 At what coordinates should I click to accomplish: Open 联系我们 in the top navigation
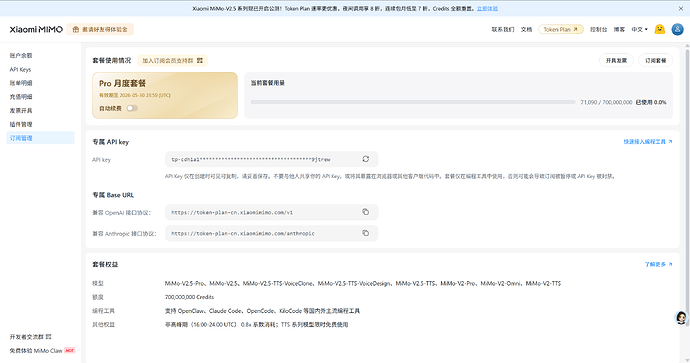click(x=503, y=29)
